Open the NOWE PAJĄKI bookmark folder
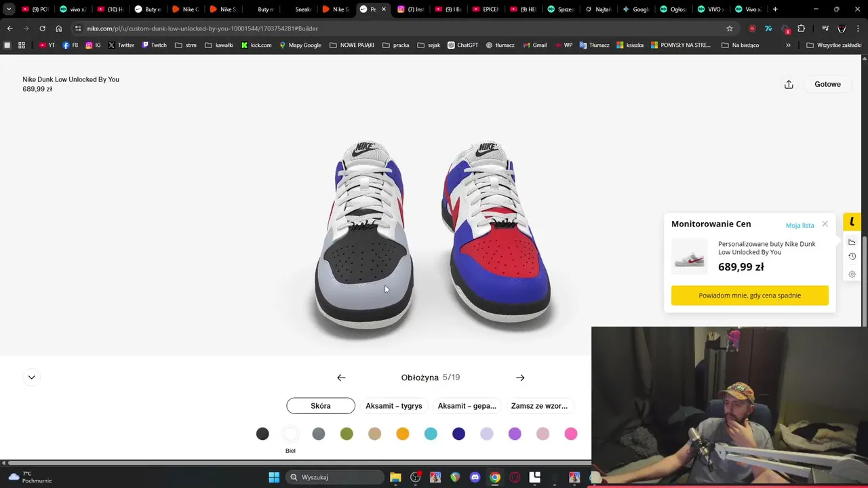Image resolution: width=868 pixels, height=488 pixels. pos(352,45)
